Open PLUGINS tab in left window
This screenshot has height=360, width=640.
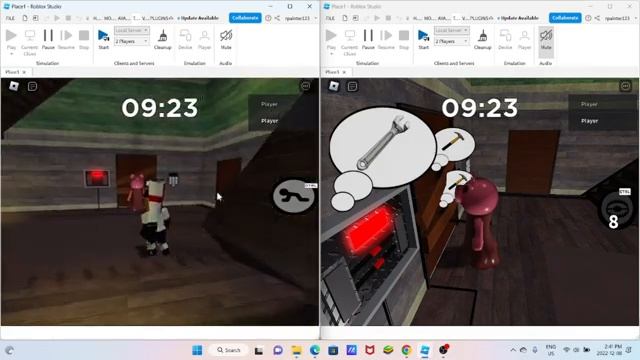(x=160, y=18)
